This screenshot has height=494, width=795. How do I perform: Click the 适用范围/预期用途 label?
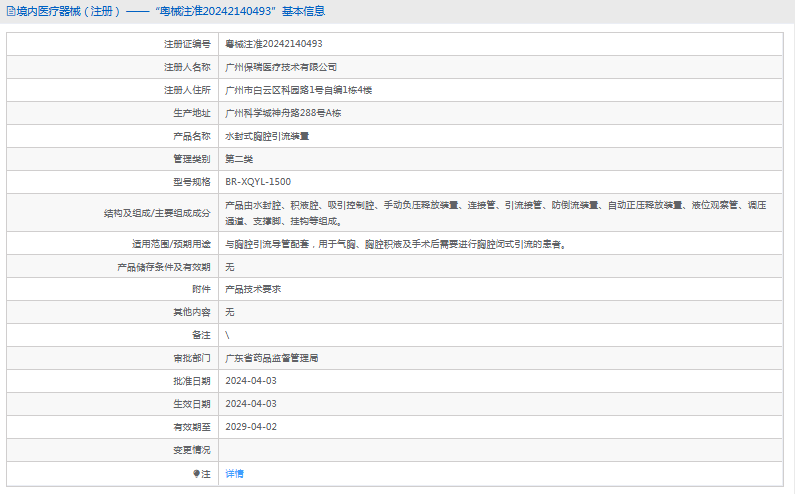171,244
